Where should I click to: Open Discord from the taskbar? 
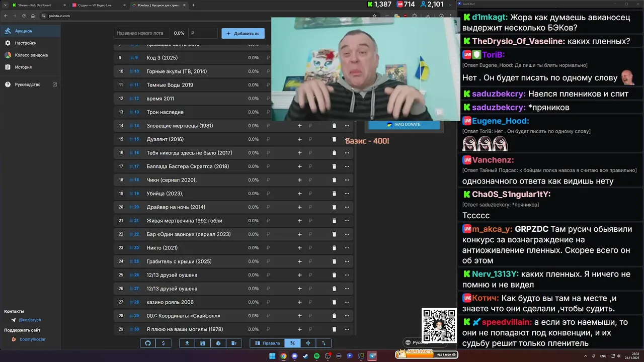click(x=294, y=356)
